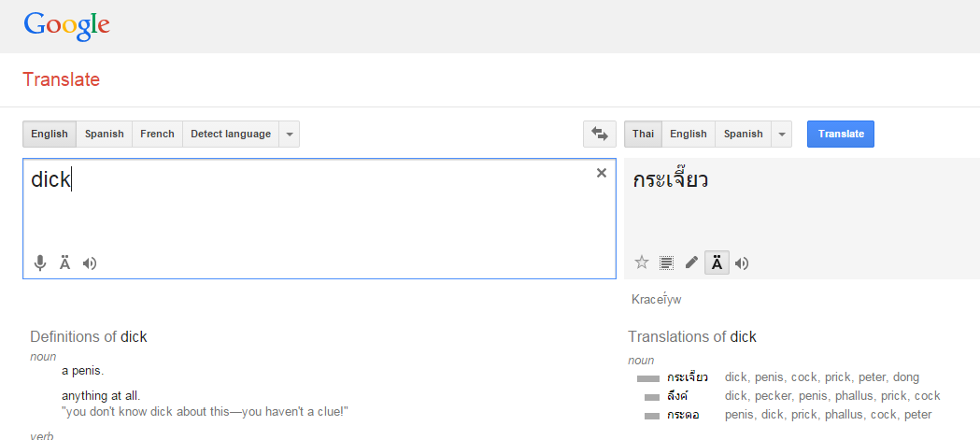The width and height of the screenshot is (980, 440).
Task: Clear the source text with X
Action: point(602,173)
